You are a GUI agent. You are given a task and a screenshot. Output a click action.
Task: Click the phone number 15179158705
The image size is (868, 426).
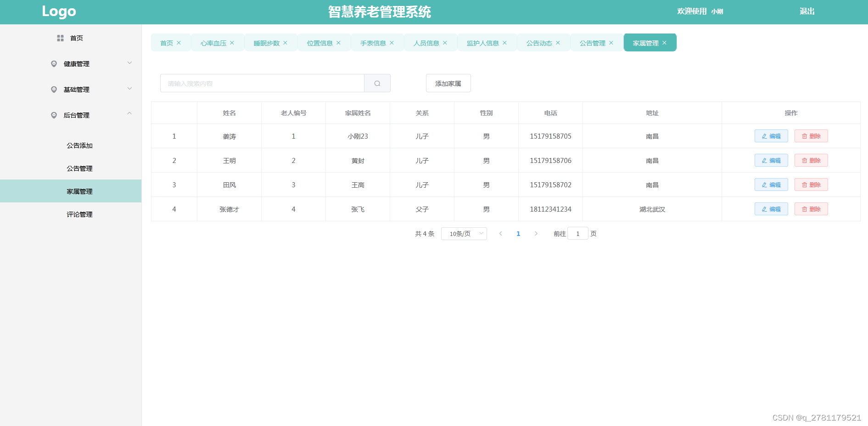click(550, 136)
